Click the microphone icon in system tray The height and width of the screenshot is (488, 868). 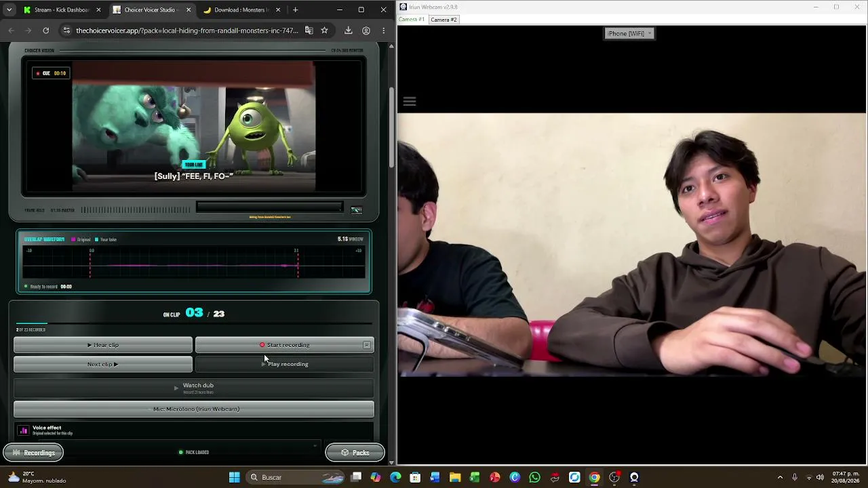point(795,477)
